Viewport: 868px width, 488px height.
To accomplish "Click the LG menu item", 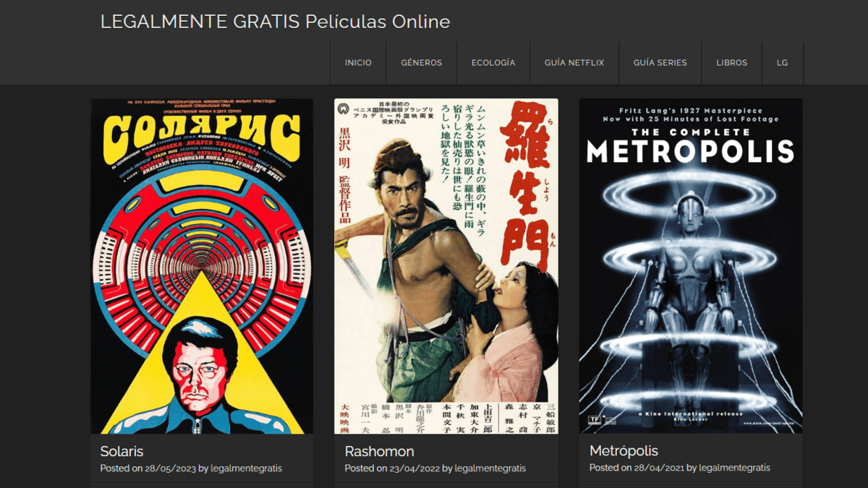I will [x=782, y=63].
